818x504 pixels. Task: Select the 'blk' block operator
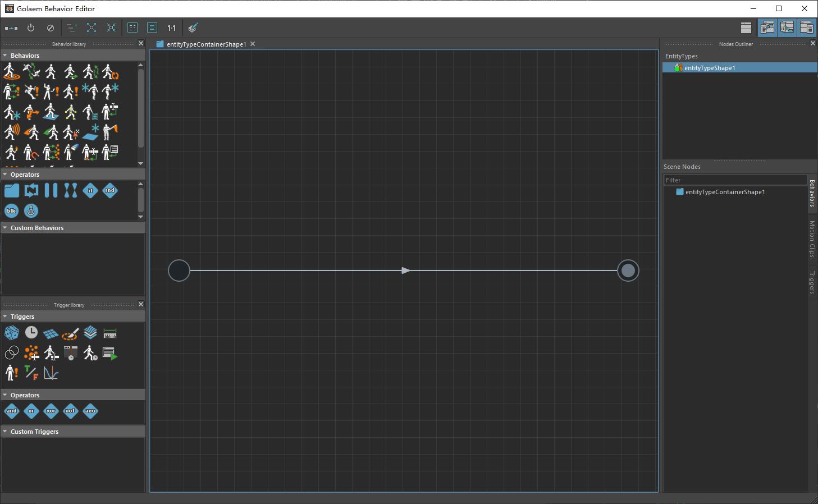click(x=11, y=210)
